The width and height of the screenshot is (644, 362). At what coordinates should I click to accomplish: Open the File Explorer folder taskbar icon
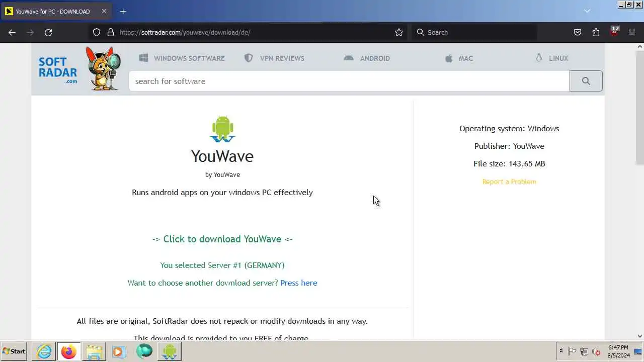click(94, 351)
